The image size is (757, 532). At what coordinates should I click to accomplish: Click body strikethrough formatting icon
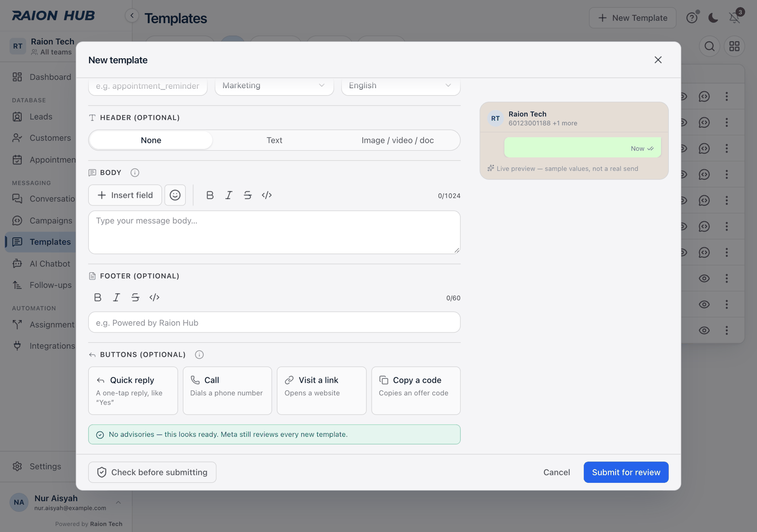click(248, 195)
